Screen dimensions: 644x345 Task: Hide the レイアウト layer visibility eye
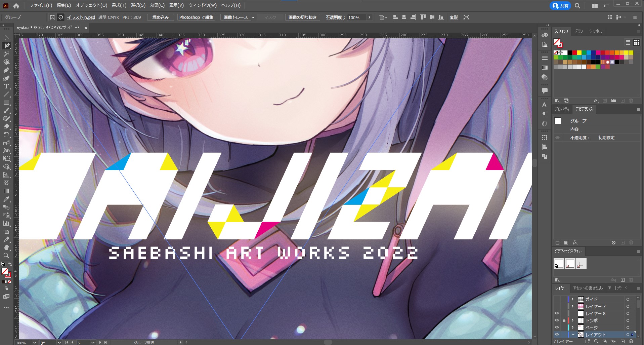pyautogui.click(x=557, y=335)
